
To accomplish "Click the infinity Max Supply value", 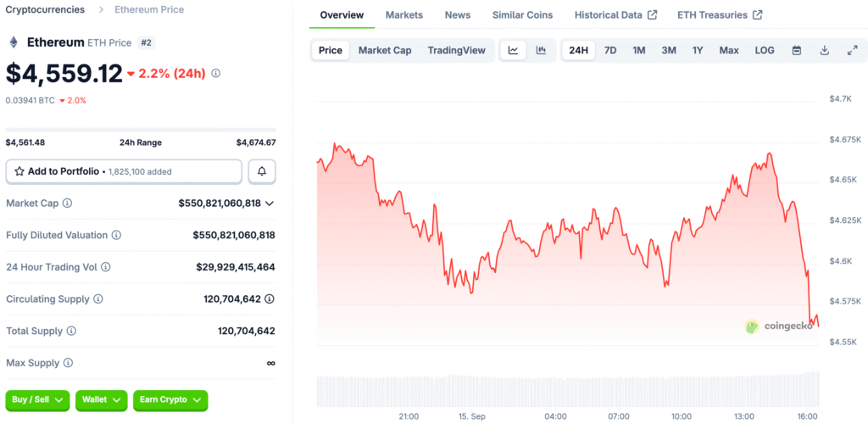I will point(270,363).
